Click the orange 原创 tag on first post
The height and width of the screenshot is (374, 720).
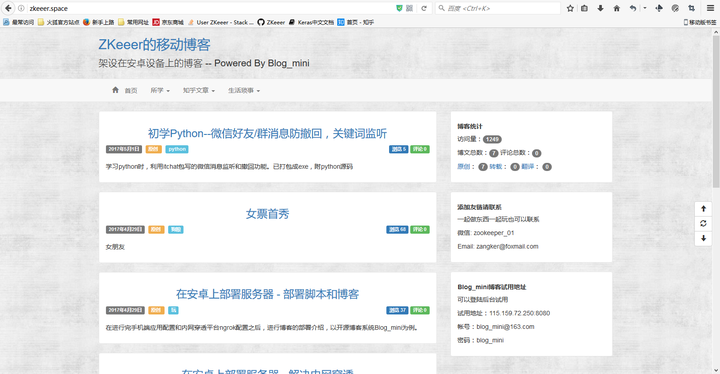click(153, 149)
